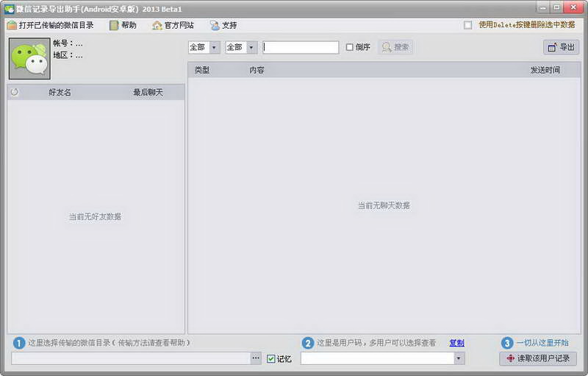Viewport: 588px width, 376px height.
Task: Click the 支持 support item
Action: coord(223,25)
